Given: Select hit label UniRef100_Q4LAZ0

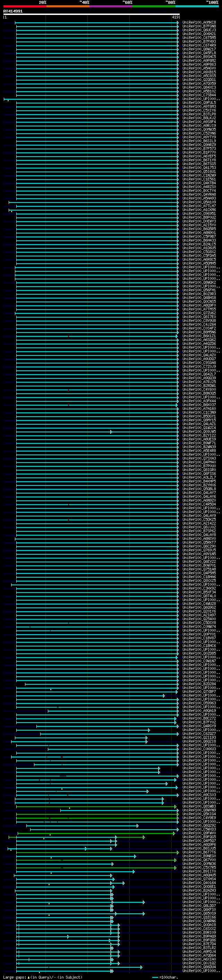Looking at the screenshot, I should pyautogui.click(x=199, y=355).
